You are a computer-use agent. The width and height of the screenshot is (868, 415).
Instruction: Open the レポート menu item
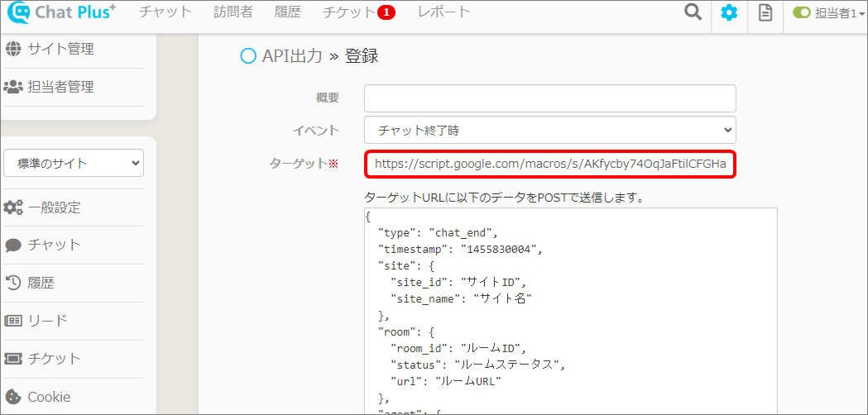[x=444, y=12]
